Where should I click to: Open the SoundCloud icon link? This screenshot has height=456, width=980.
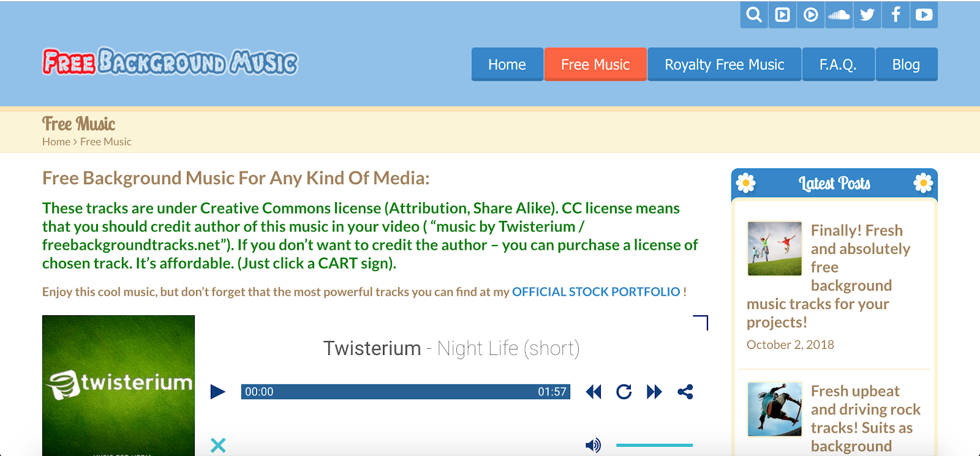(x=839, y=15)
